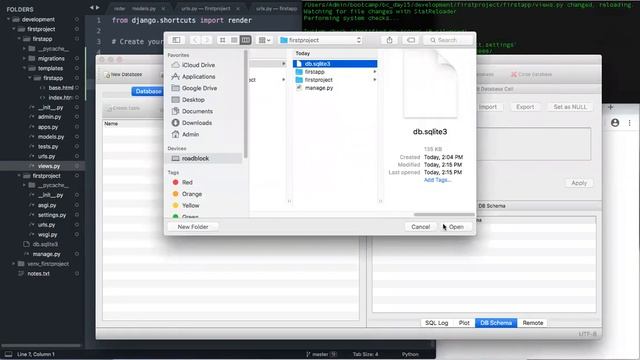The width and height of the screenshot is (640, 360).
Task: Open base.html in Sublime sidebar
Action: (x=61, y=88)
